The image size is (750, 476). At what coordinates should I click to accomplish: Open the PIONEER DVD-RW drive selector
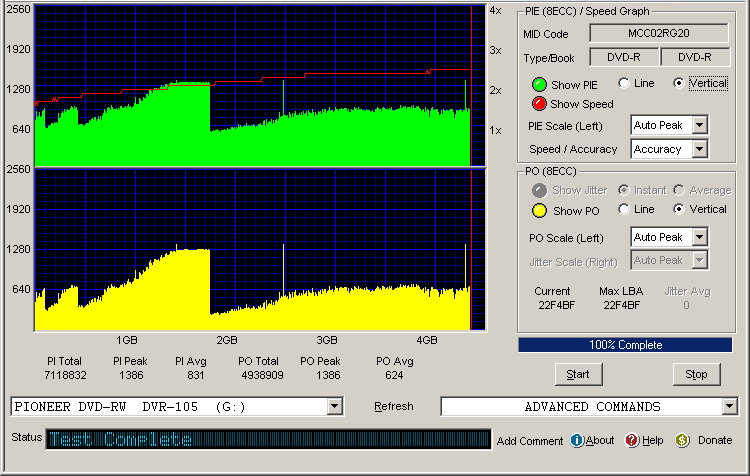tap(334, 407)
